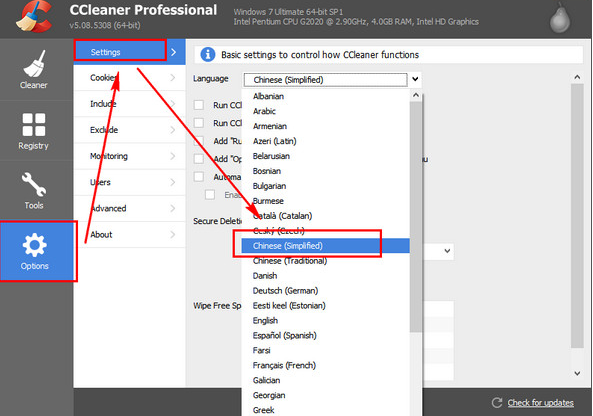The image size is (593, 416).
Task: Open the Cookies menu item
Action: click(129, 78)
